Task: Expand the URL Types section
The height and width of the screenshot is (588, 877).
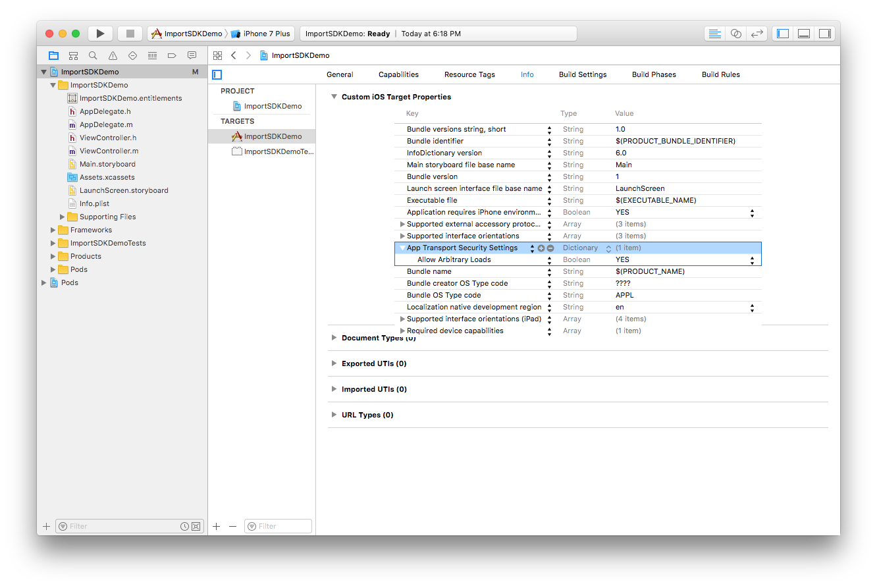Action: [334, 415]
